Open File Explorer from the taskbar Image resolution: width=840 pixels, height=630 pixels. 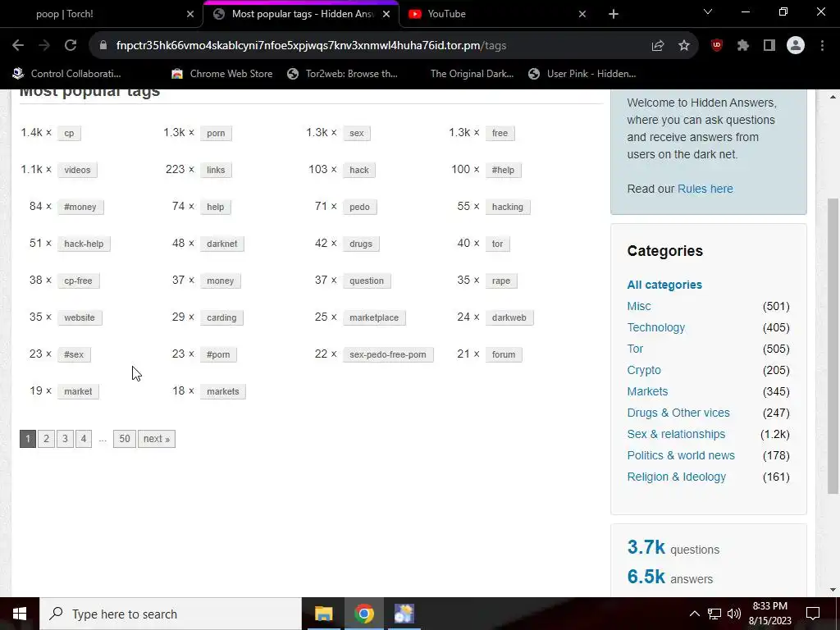(323, 614)
